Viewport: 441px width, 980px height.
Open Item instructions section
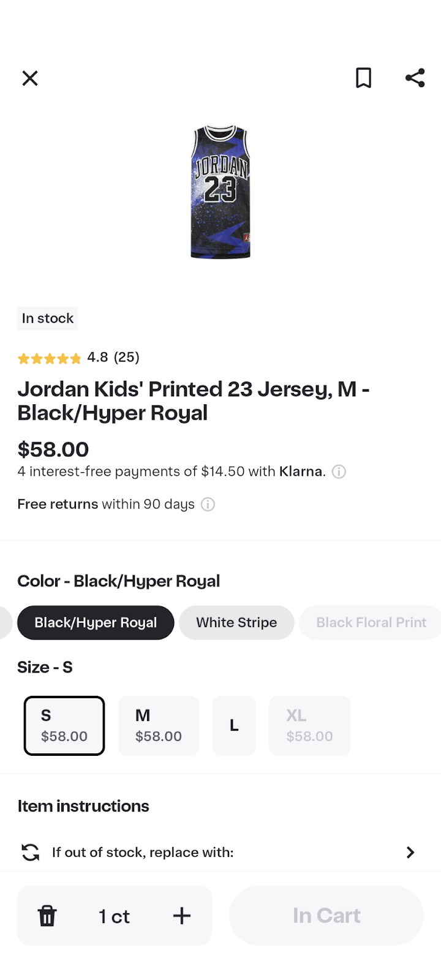click(83, 806)
